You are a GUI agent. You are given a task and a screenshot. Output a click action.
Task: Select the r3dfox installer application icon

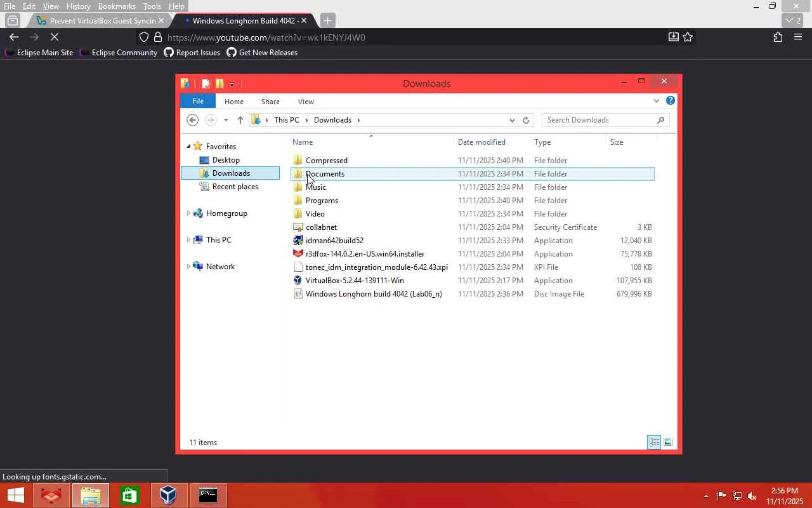coord(298,254)
